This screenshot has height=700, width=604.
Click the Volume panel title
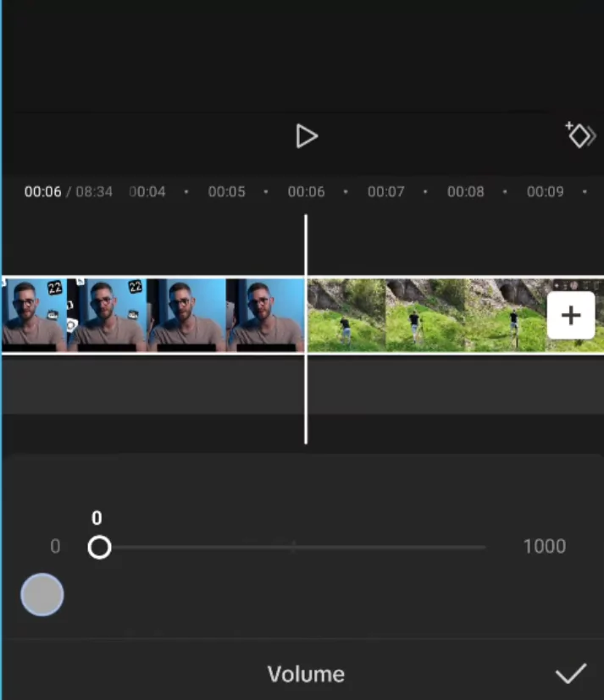[x=306, y=674]
